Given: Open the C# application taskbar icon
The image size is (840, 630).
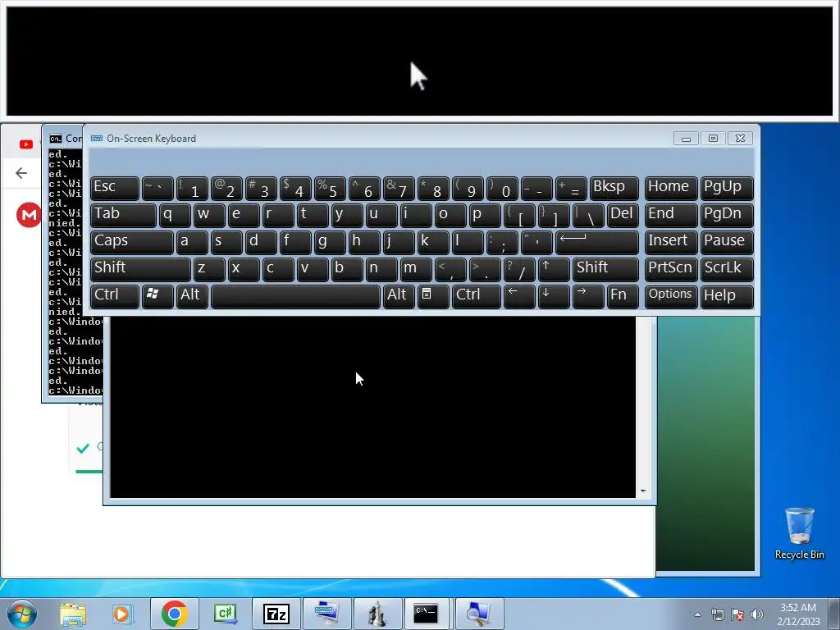Looking at the screenshot, I should (225, 614).
